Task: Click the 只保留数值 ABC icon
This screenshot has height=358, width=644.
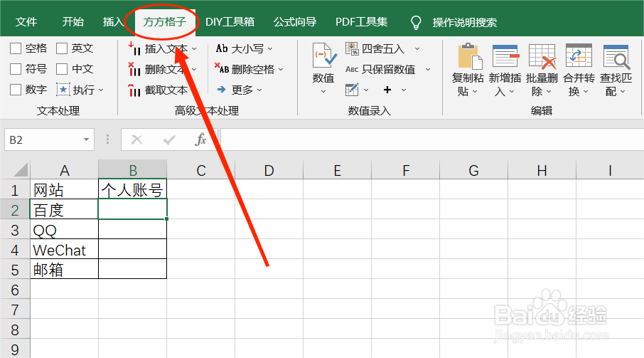Action: tap(352, 69)
